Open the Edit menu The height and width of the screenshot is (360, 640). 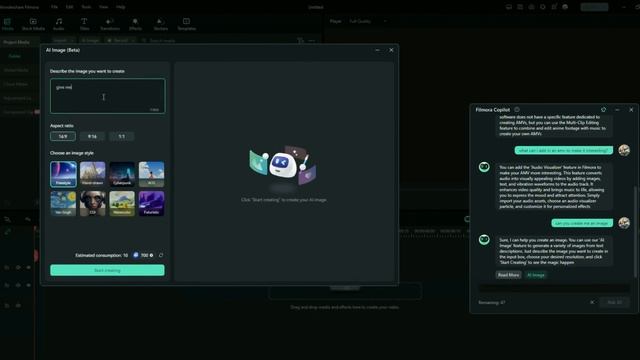pos(69,7)
